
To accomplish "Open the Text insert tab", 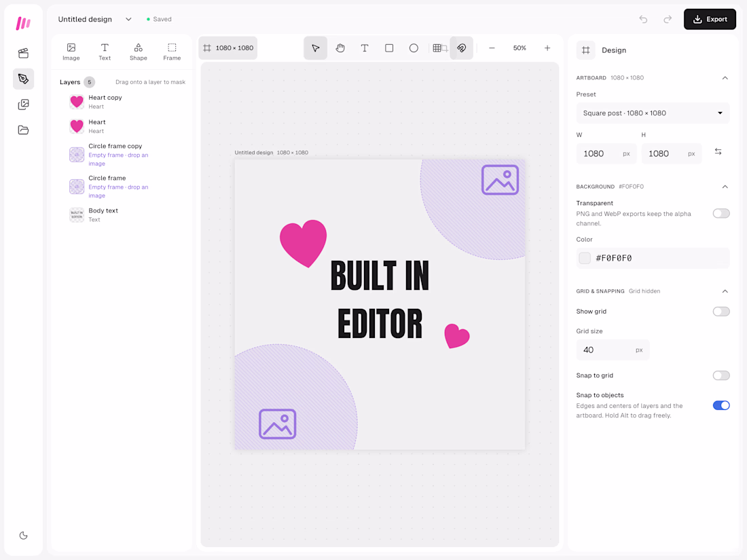I will pos(105,52).
